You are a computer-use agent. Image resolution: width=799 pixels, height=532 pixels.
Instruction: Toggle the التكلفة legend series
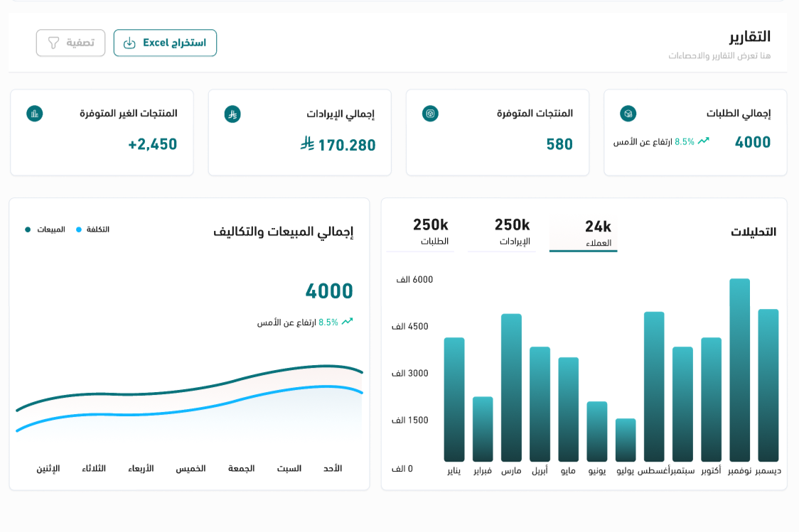point(93,229)
